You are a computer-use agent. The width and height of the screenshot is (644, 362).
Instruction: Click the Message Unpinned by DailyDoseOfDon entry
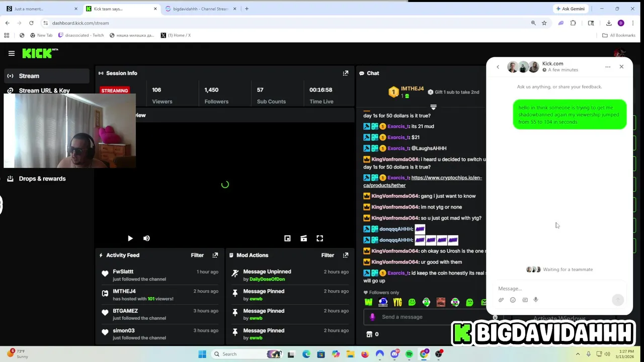pyautogui.click(x=289, y=275)
